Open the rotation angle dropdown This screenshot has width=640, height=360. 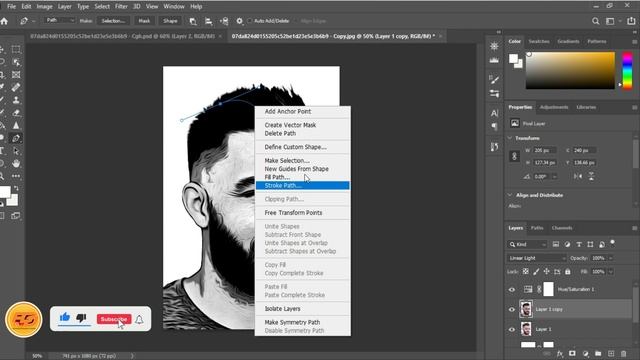[x=554, y=176]
